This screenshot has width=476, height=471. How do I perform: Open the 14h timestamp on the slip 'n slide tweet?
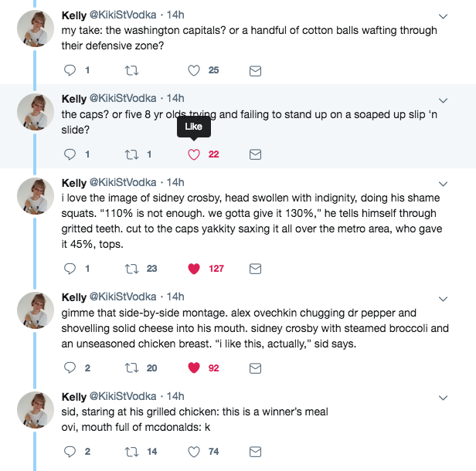(x=175, y=98)
